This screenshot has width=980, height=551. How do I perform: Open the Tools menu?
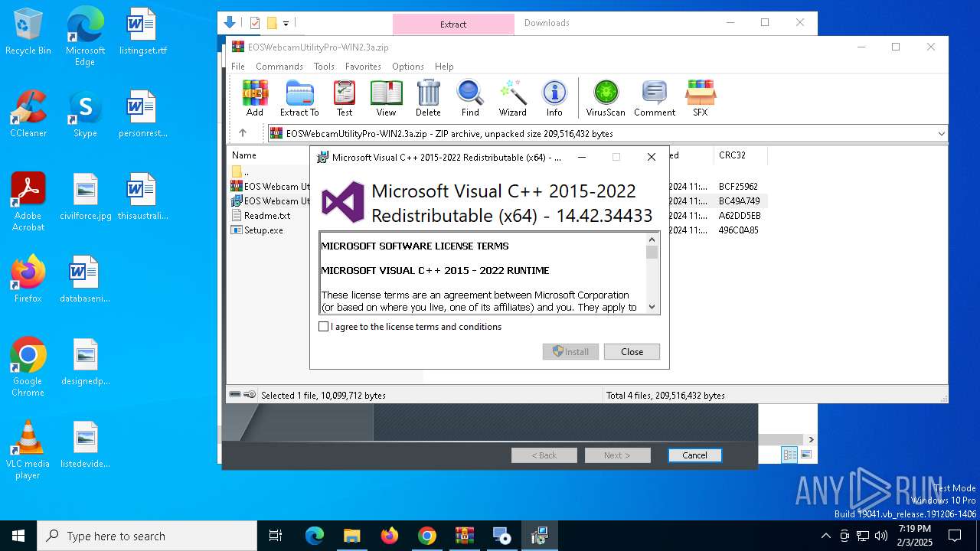click(324, 67)
